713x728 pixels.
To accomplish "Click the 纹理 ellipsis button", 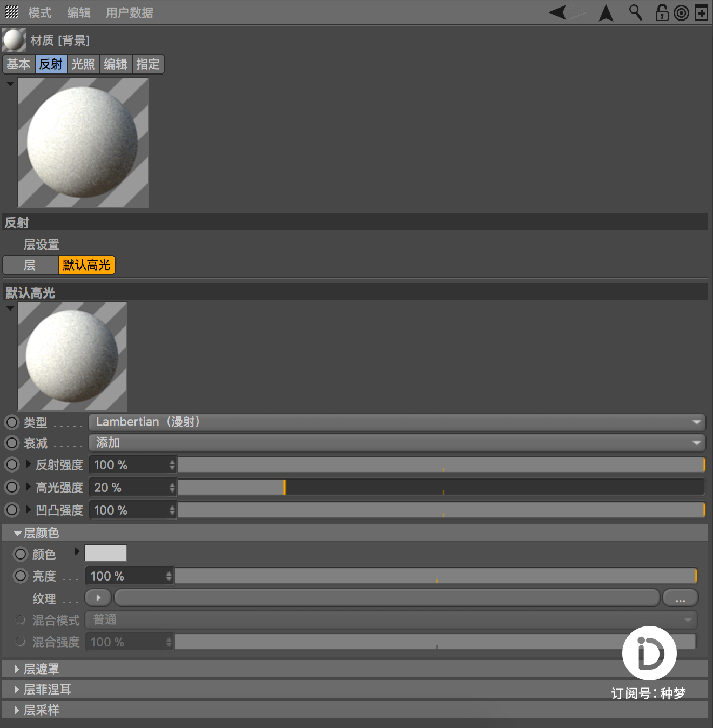I will click(681, 598).
